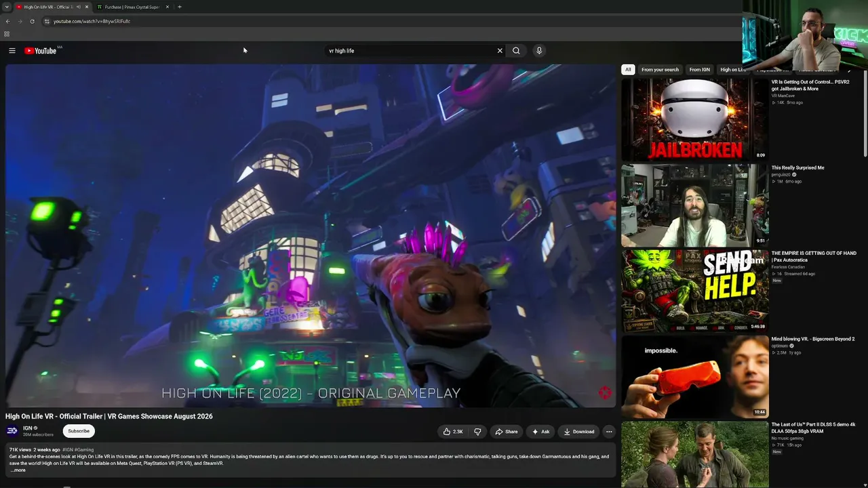The height and width of the screenshot is (488, 868).
Task: Dislike the video with thumbs down
Action: click(477, 432)
